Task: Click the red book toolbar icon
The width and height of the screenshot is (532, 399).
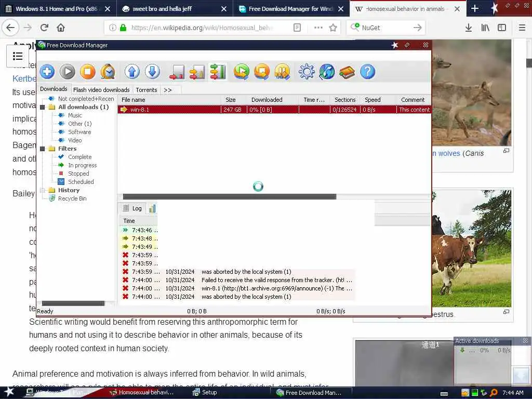Action: [347, 72]
